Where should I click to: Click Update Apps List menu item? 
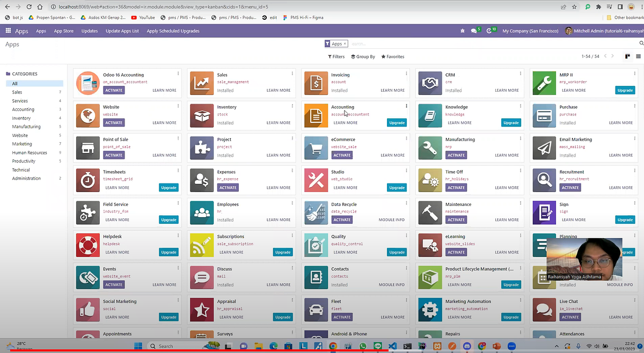coord(122,31)
